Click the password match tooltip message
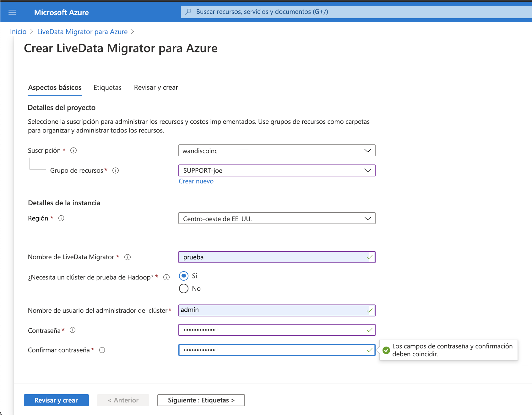 pos(452,350)
